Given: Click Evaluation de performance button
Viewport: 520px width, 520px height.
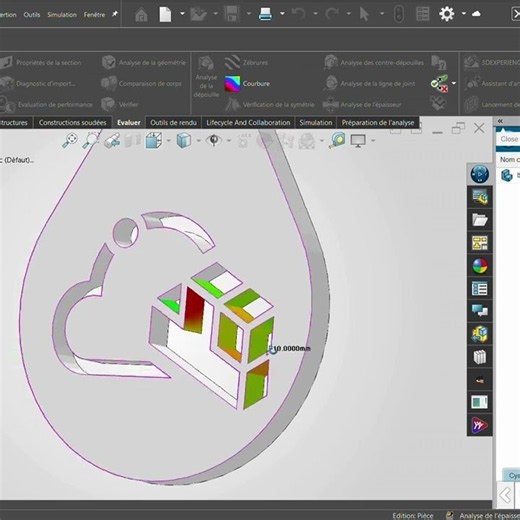Looking at the screenshot, I should 46,104.
